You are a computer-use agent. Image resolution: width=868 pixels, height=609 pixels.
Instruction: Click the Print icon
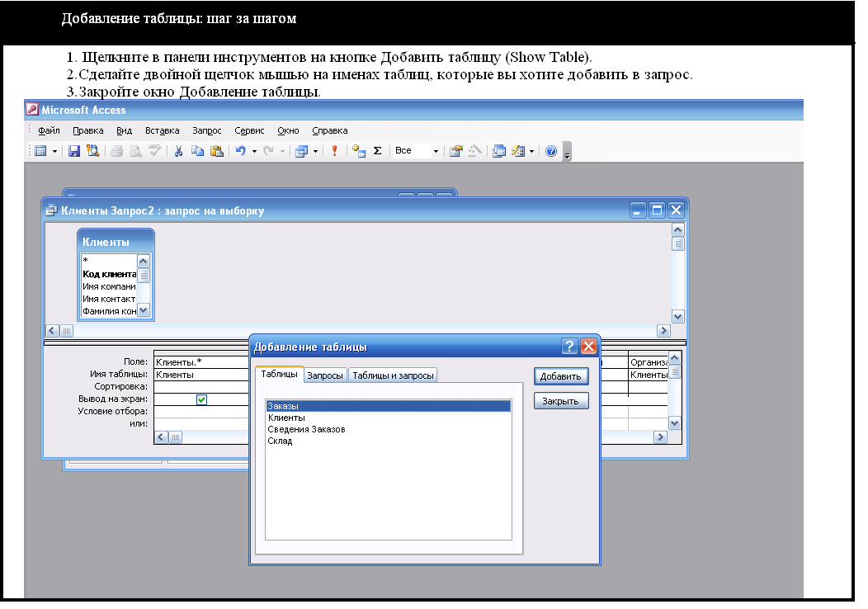click(x=117, y=150)
